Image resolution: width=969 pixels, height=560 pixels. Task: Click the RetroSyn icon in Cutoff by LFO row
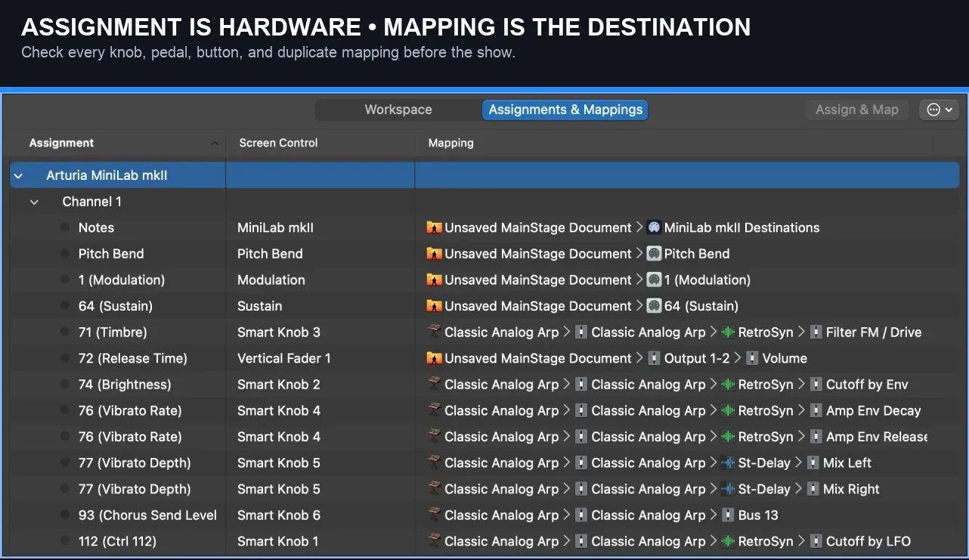point(728,541)
